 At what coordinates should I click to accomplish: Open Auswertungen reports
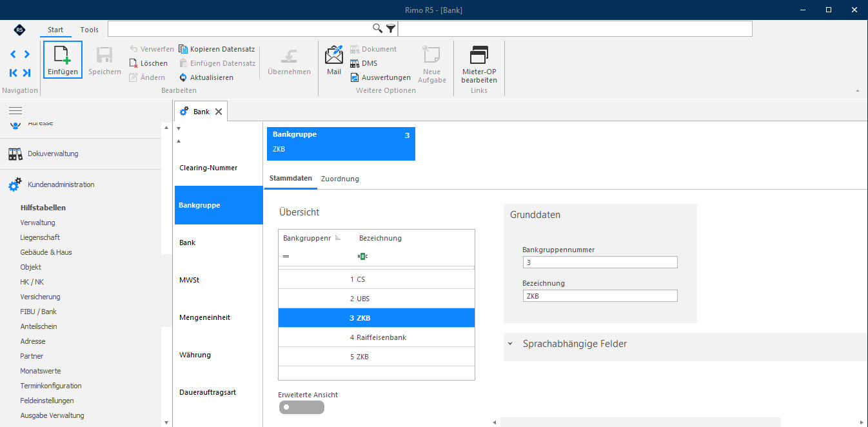point(380,77)
